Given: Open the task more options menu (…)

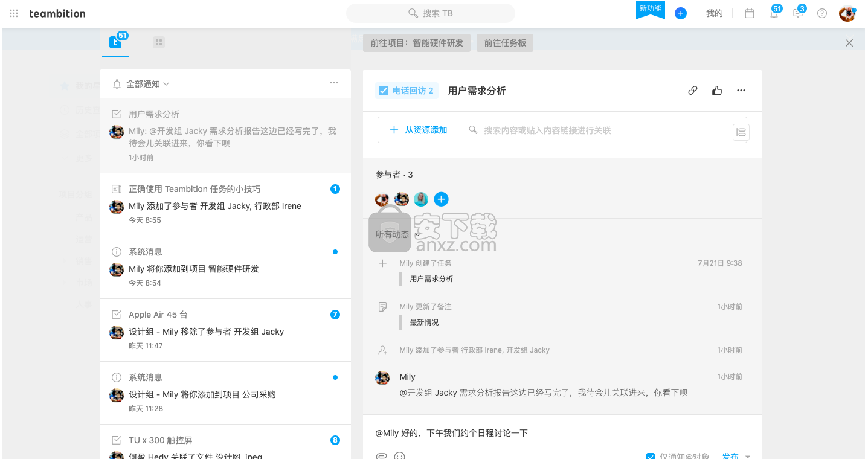Looking at the screenshot, I should tap(741, 91).
